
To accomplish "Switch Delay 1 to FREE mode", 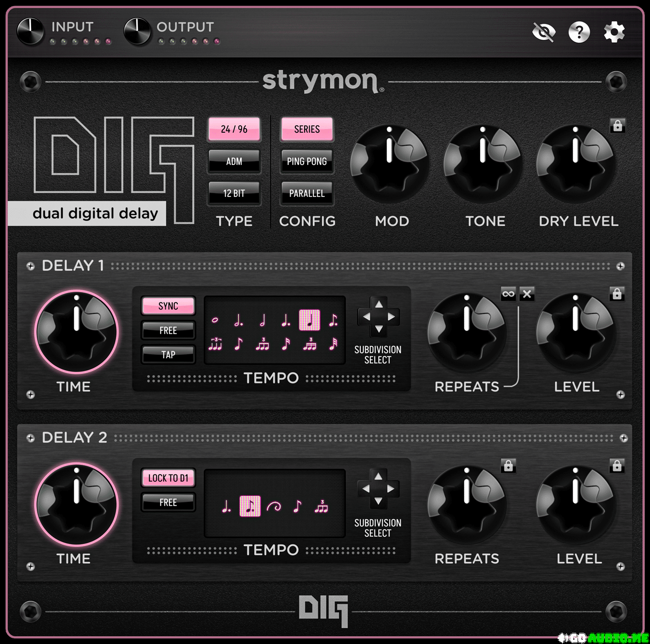I will click(x=168, y=330).
